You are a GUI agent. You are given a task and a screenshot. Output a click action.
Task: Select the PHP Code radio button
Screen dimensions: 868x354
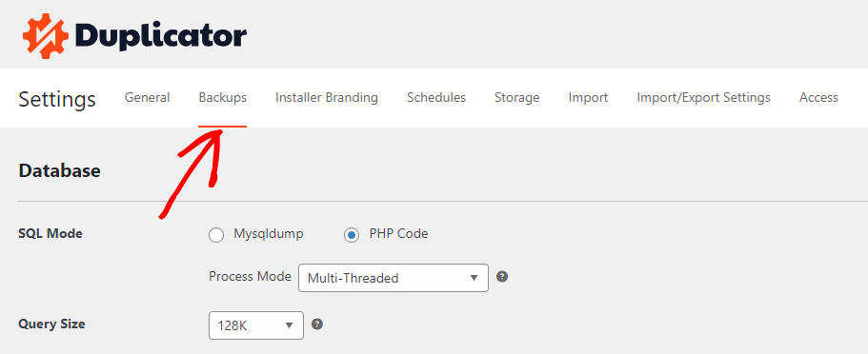(x=352, y=235)
